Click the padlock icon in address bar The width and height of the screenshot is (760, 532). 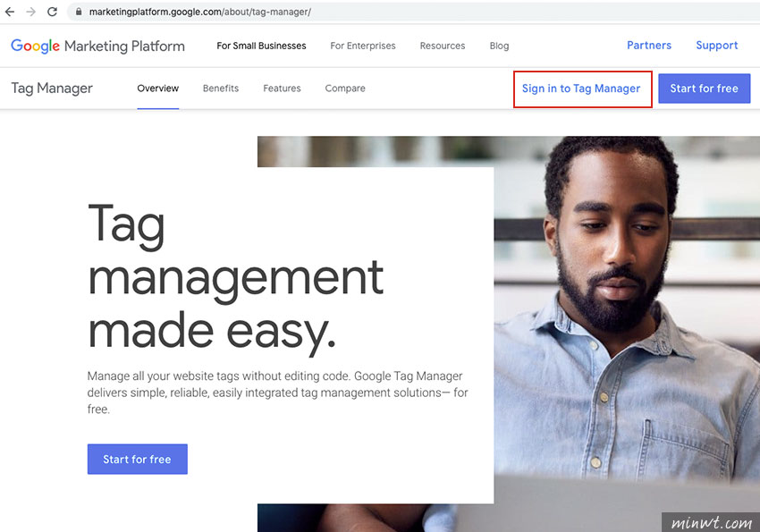tap(79, 12)
